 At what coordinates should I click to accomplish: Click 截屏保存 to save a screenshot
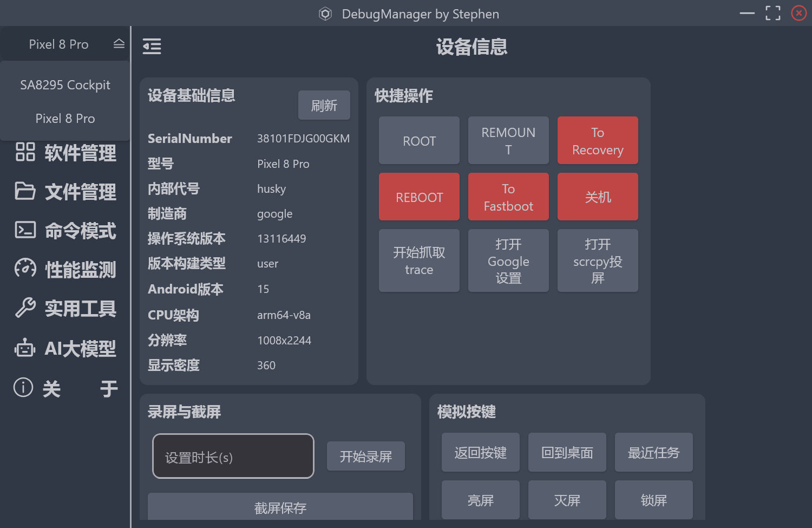280,508
